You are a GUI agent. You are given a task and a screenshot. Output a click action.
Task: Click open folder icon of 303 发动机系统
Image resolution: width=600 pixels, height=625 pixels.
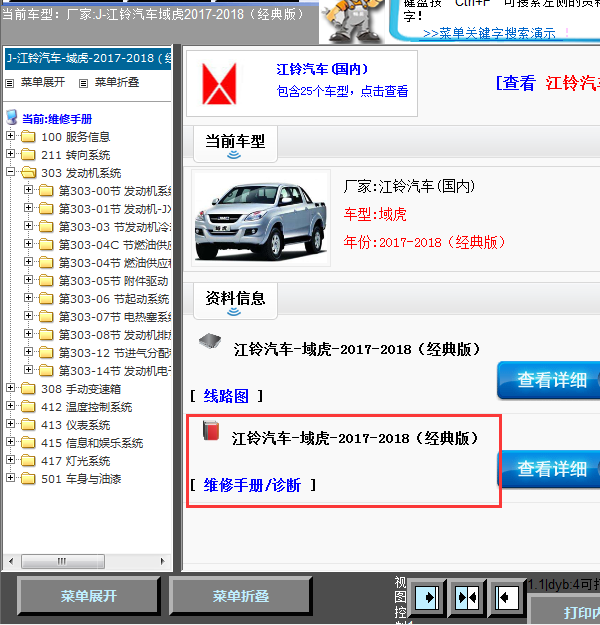(x=28, y=173)
